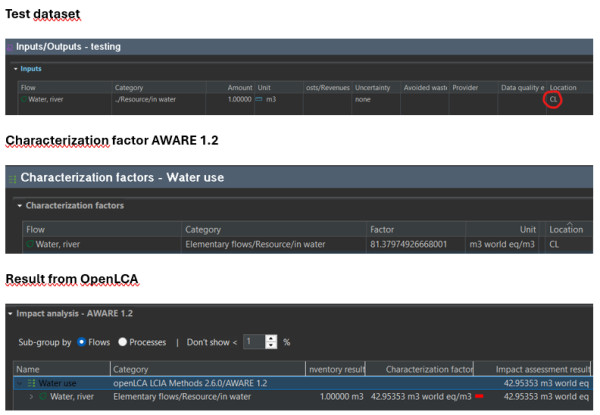
Task: Select the 'Water, river' input flow cell
Action: (x=46, y=99)
